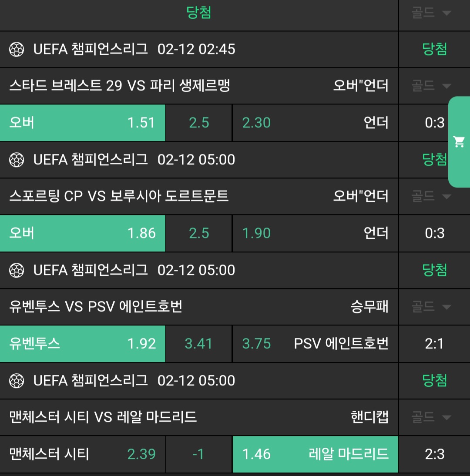Pick PSV 에인트호번 at 3.75

[315, 344]
